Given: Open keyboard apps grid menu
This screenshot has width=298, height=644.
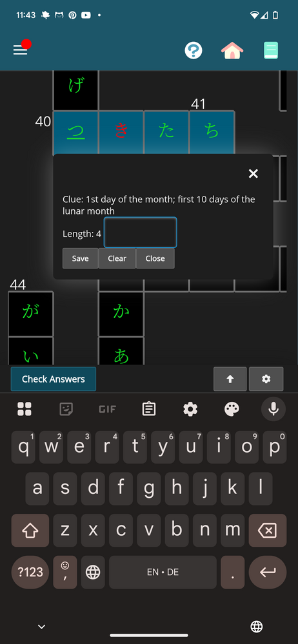Looking at the screenshot, I should pyautogui.click(x=25, y=409).
